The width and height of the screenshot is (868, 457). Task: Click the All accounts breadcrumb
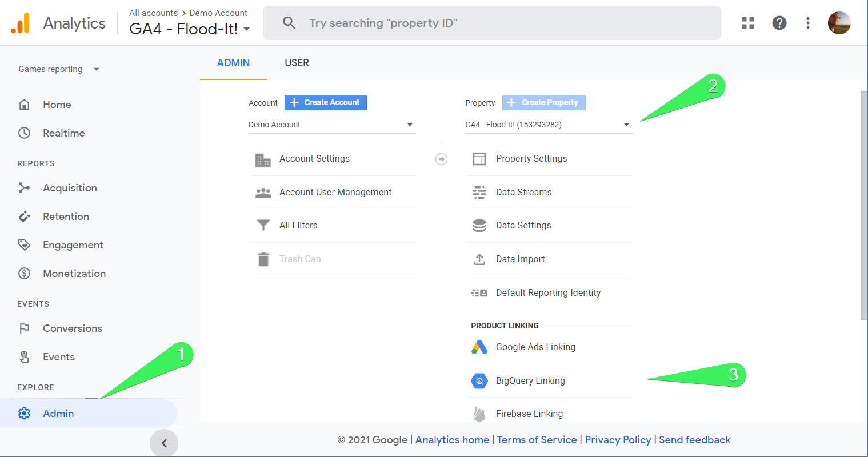tap(153, 13)
